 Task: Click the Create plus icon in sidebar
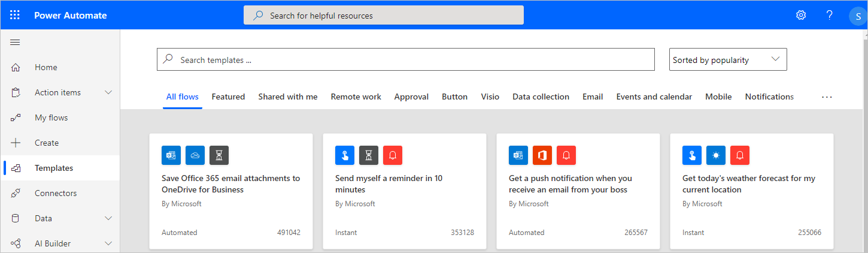click(16, 143)
